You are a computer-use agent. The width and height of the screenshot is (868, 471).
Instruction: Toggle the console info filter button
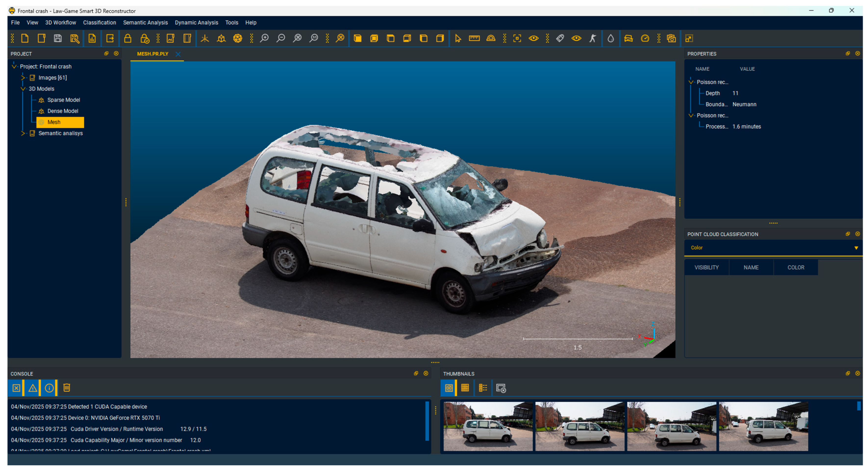(x=49, y=388)
